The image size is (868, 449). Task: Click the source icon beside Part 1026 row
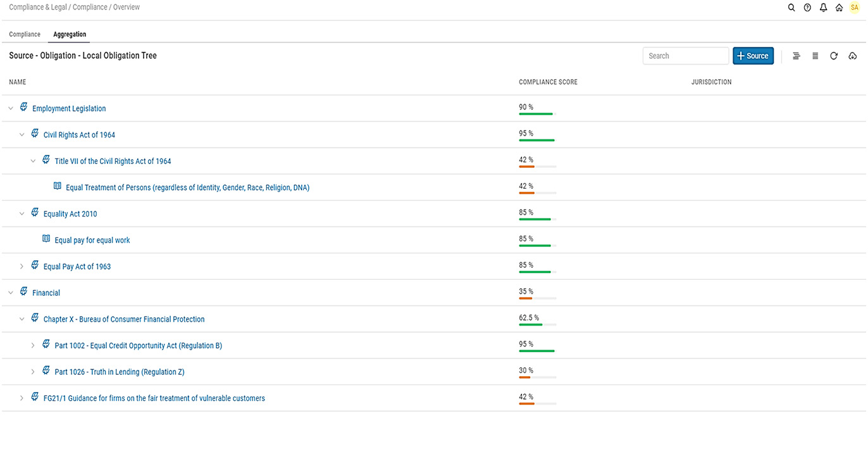pos(46,370)
